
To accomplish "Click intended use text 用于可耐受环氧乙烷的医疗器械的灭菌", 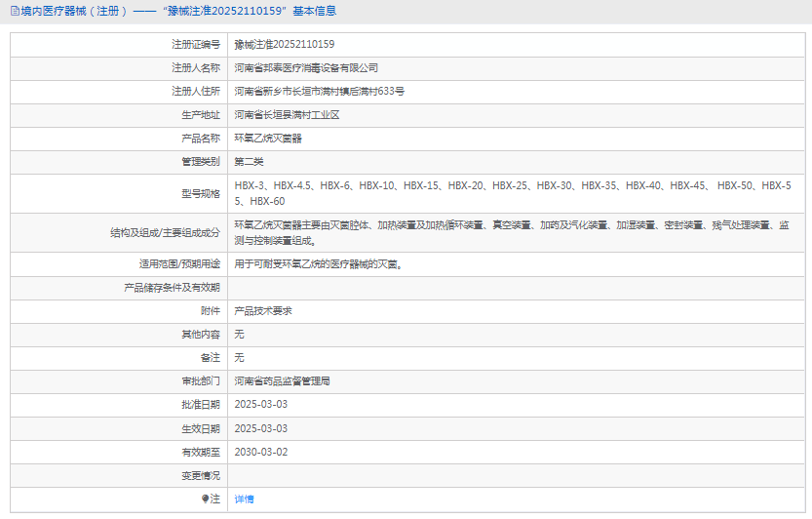I will (318, 264).
